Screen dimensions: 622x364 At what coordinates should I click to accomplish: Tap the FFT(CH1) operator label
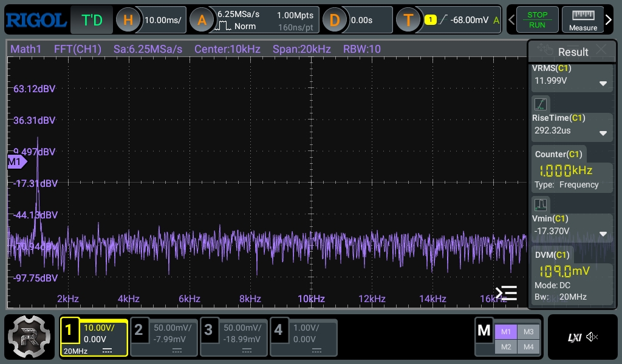click(77, 49)
